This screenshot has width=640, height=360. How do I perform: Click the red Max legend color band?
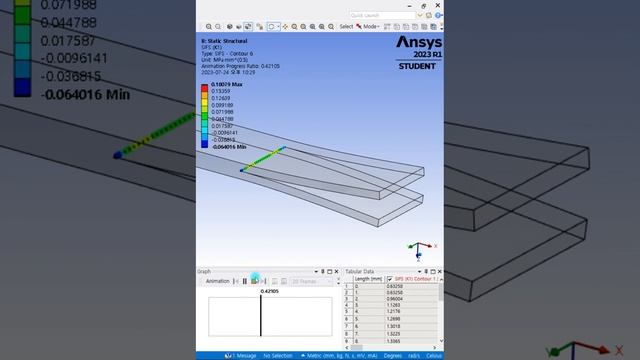pos(204,87)
